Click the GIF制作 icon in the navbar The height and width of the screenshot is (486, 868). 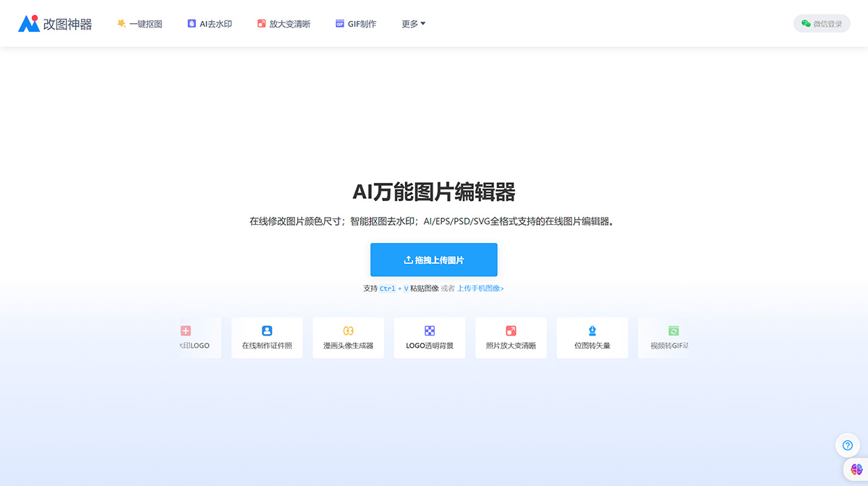click(339, 23)
